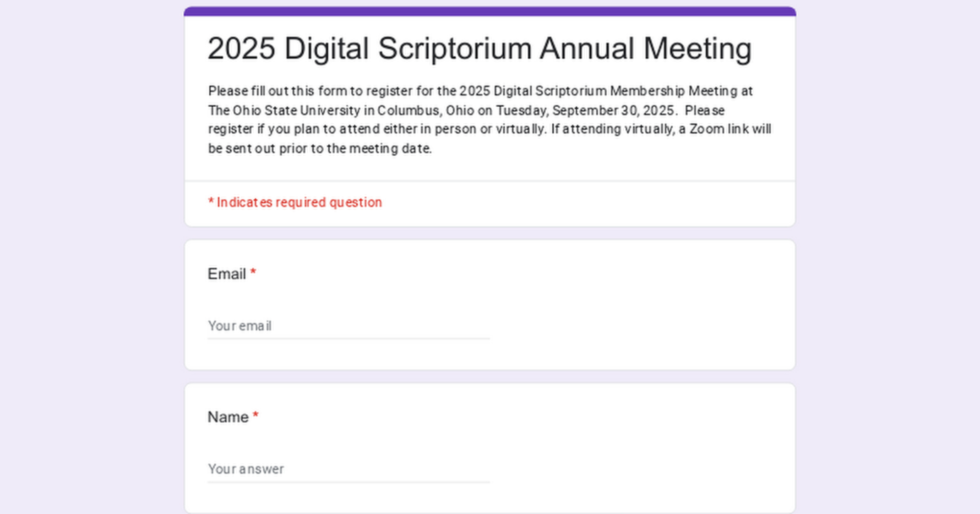Click the "September 30, 2025" date text

613,111
